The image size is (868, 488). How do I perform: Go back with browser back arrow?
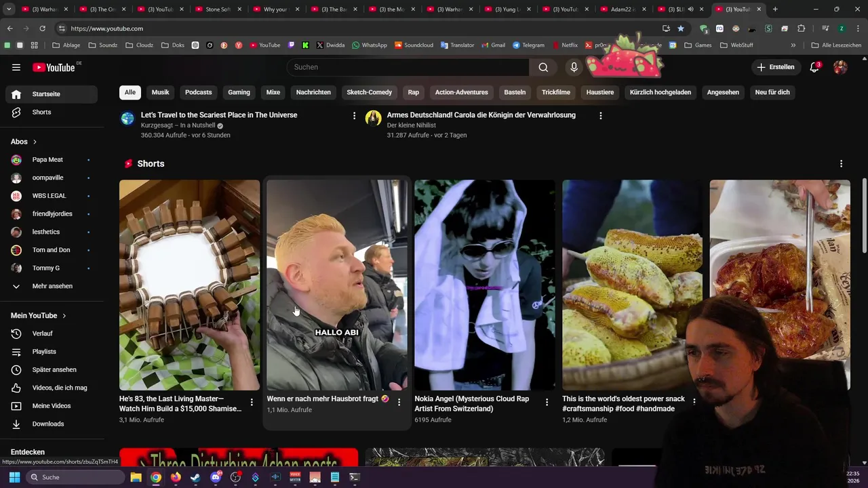9,28
